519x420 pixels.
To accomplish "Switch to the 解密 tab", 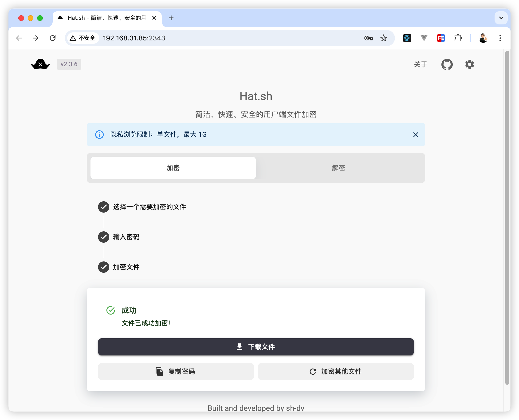I will tap(338, 168).
